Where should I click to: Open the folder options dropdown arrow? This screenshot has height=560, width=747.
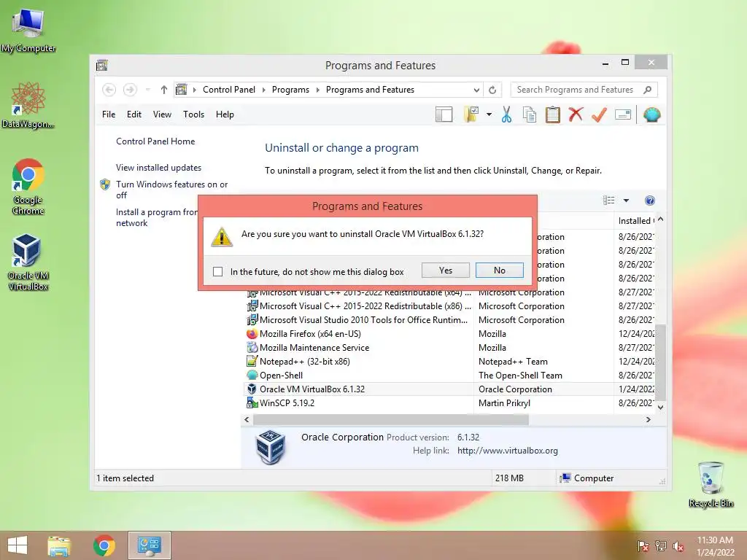click(x=489, y=114)
